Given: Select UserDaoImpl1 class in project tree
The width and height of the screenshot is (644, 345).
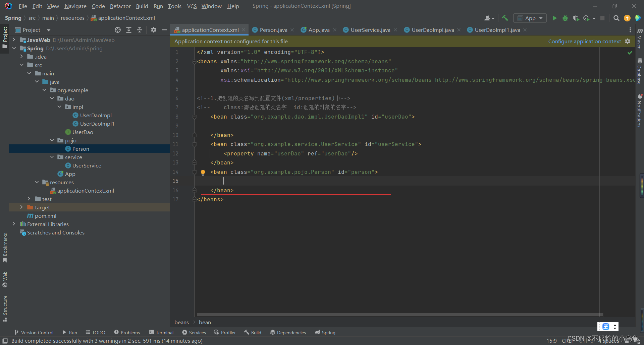Looking at the screenshot, I should [97, 124].
